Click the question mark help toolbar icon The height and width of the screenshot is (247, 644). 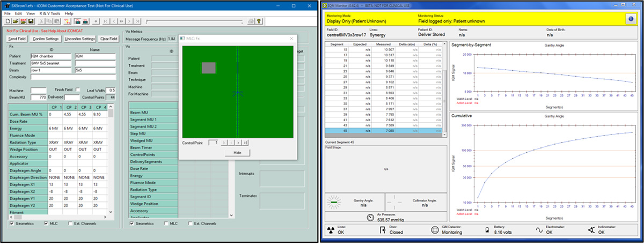pyautogui.click(x=259, y=21)
